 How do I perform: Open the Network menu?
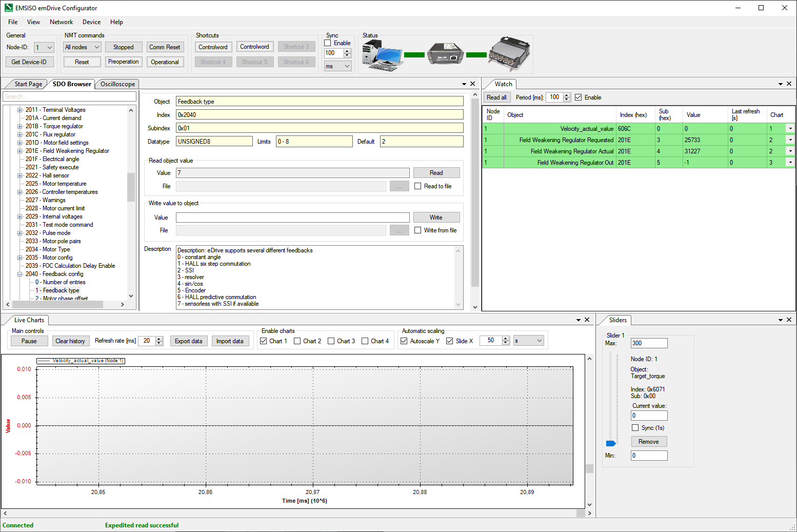pyautogui.click(x=61, y=22)
